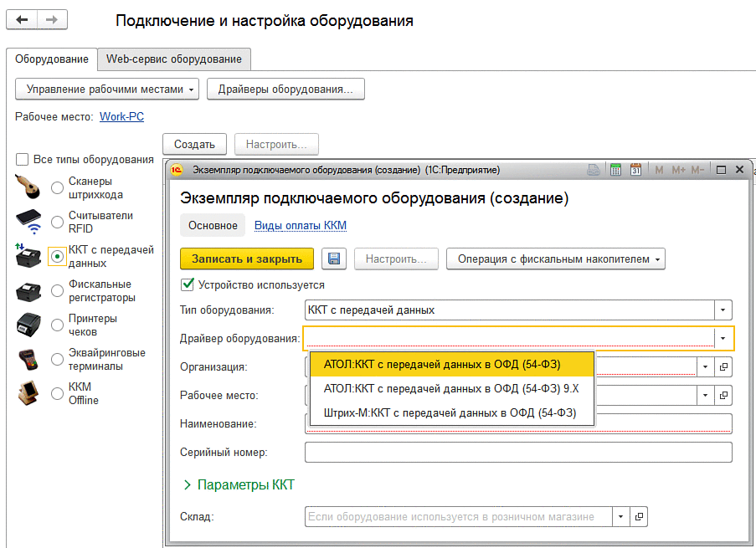
Task: Toggle the Драйвер оборудования dropdown arrow
Action: coord(723,338)
